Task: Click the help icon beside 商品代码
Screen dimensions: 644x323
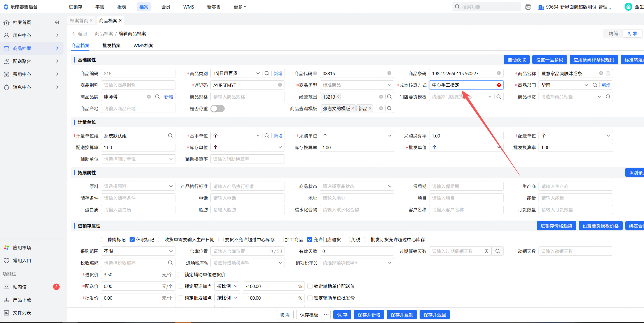Action: [315, 73]
